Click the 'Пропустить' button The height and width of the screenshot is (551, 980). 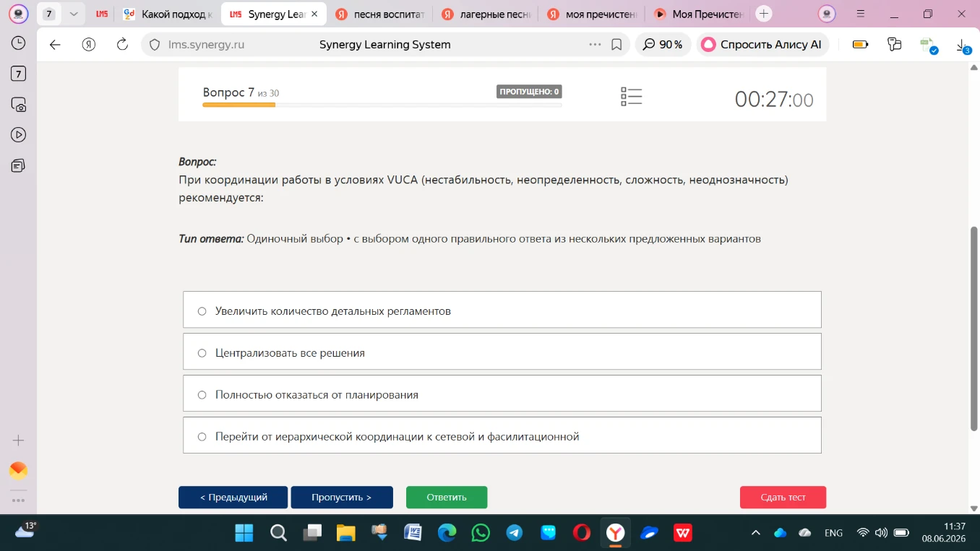[342, 498]
